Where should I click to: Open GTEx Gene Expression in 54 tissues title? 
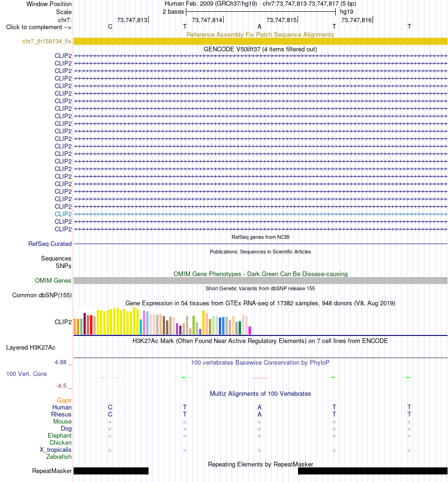tap(260, 303)
